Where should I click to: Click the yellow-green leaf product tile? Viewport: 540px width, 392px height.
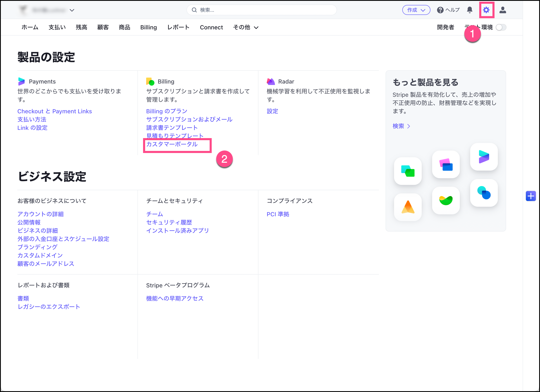click(446, 200)
